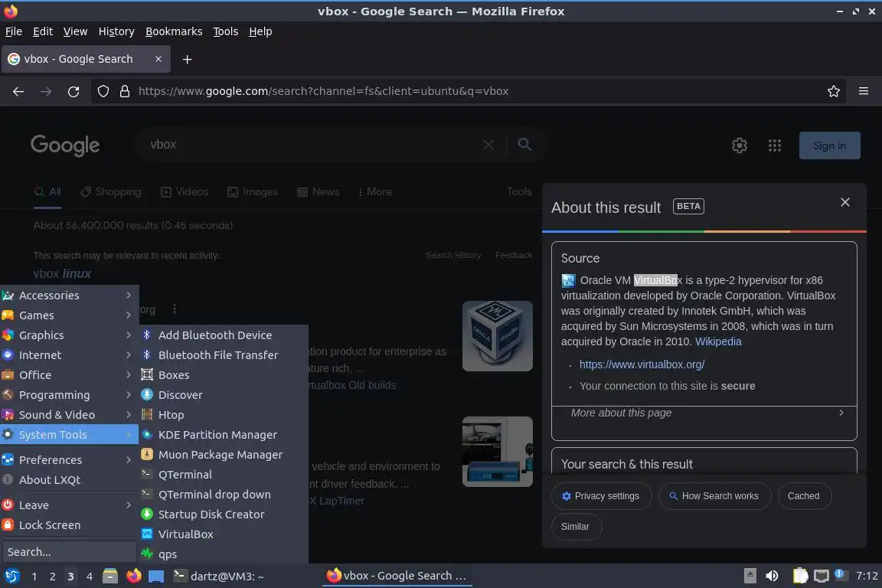This screenshot has height=588, width=882.
Task: Open QTerminal from System Tools
Action: click(x=224, y=475)
